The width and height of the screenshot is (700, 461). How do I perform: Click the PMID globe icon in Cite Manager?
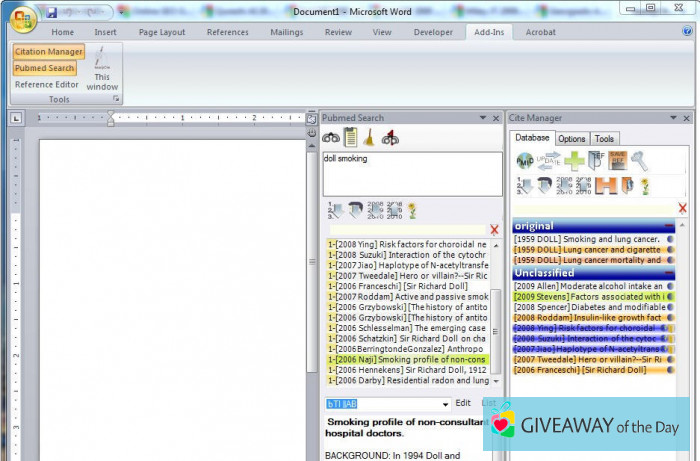click(526, 161)
